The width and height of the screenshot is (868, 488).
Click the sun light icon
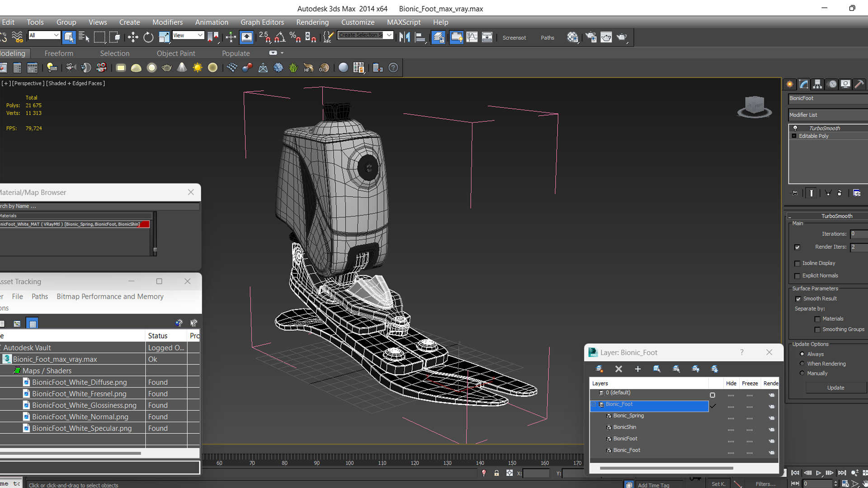pyautogui.click(x=198, y=68)
